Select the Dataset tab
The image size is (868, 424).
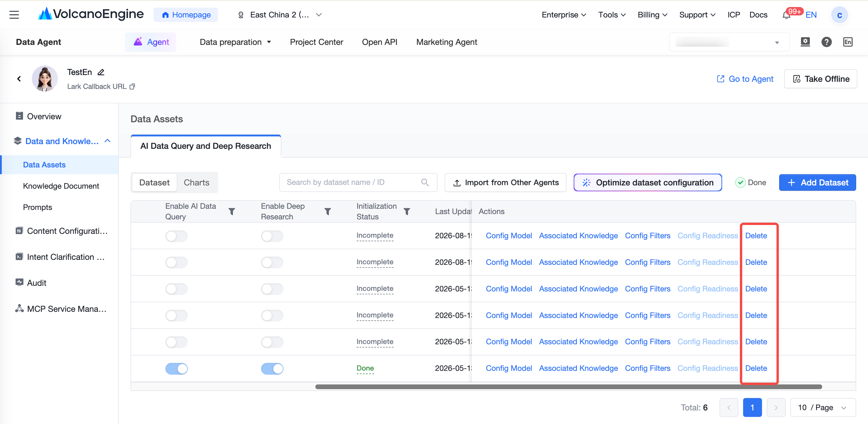[x=154, y=182]
